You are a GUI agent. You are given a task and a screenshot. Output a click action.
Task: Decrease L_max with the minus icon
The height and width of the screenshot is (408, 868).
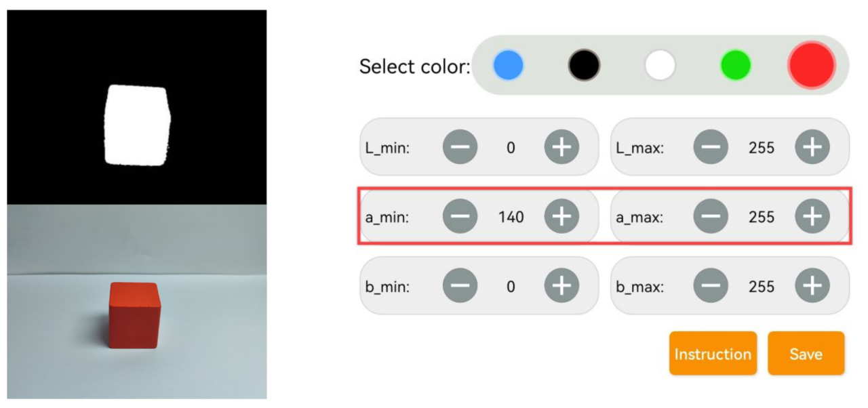point(711,147)
